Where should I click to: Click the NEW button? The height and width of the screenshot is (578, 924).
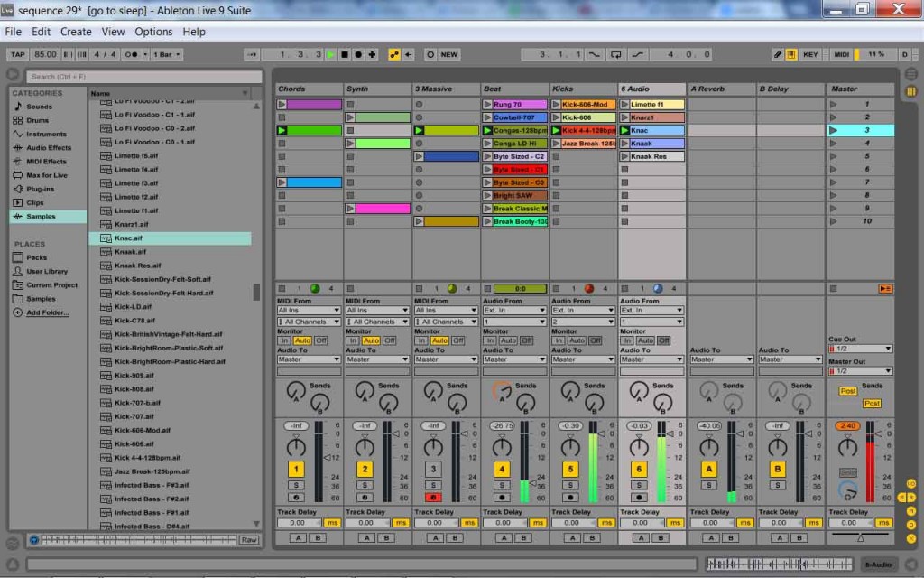click(449, 54)
